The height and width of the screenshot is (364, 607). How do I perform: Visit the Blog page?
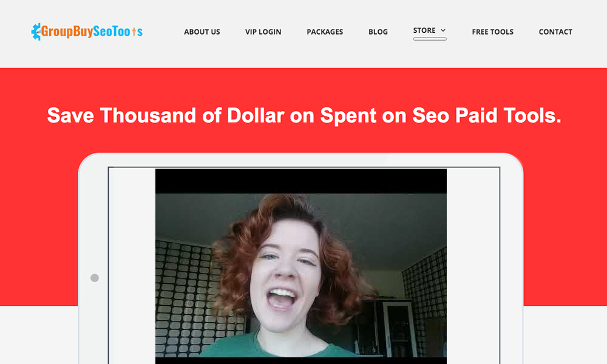click(x=378, y=32)
